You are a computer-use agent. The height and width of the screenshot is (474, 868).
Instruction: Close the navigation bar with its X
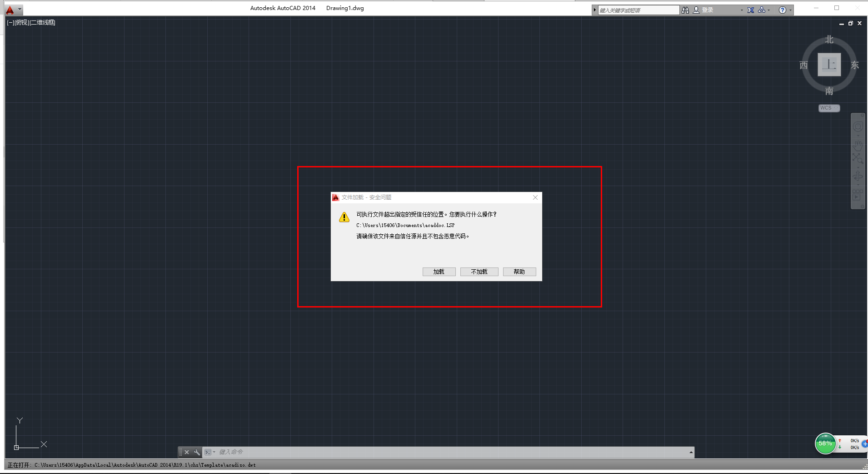pos(862,116)
